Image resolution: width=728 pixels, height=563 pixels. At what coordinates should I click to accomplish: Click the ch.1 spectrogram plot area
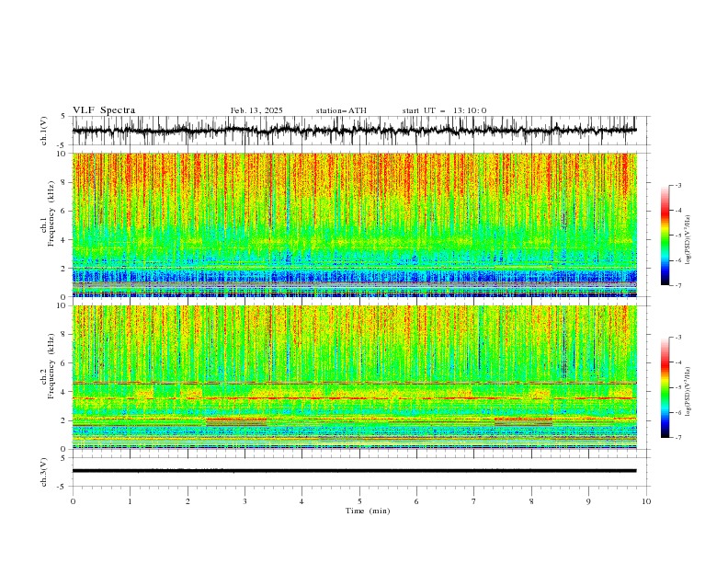pos(354,224)
